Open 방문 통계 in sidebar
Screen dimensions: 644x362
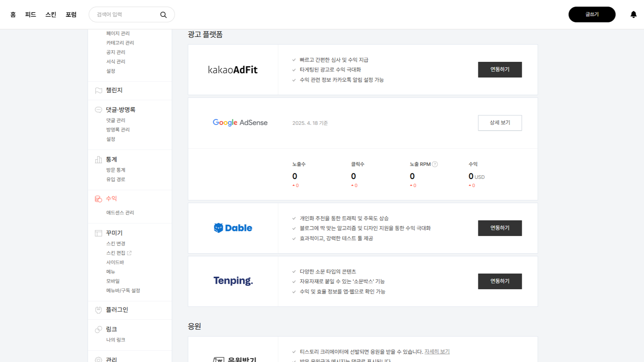pos(116,170)
